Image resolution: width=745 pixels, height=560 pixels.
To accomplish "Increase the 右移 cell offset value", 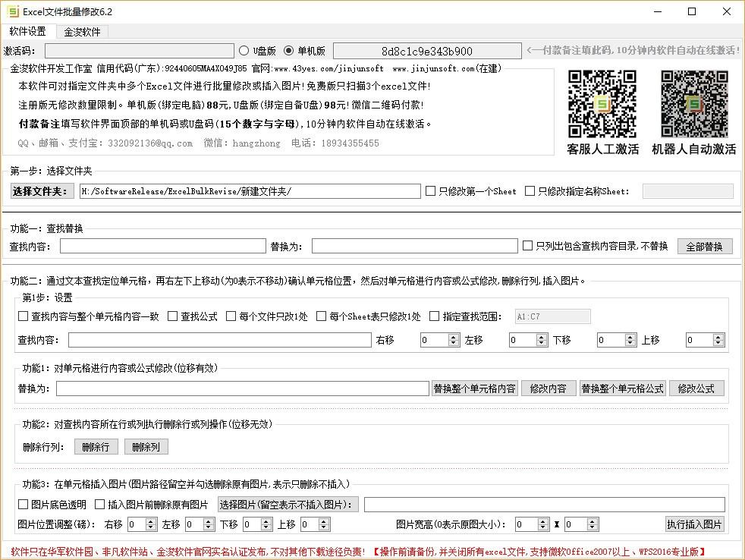I will click(454, 337).
